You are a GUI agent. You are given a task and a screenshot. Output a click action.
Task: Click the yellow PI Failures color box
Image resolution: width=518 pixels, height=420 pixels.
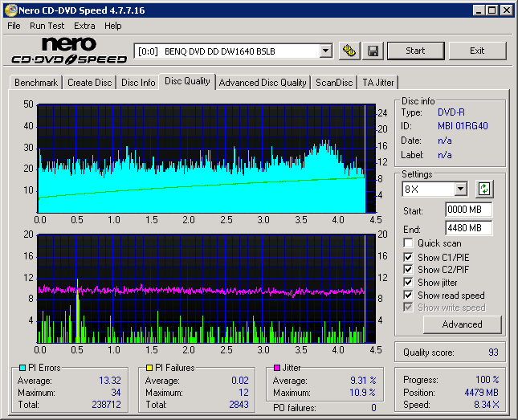tap(149, 368)
